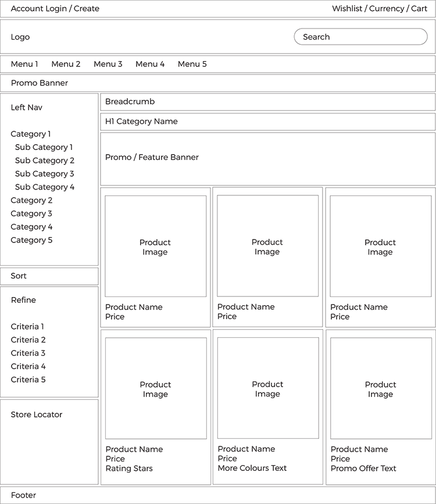The width and height of the screenshot is (436, 504).
Task: Click the Account Login / Create link
Action: 55,9
